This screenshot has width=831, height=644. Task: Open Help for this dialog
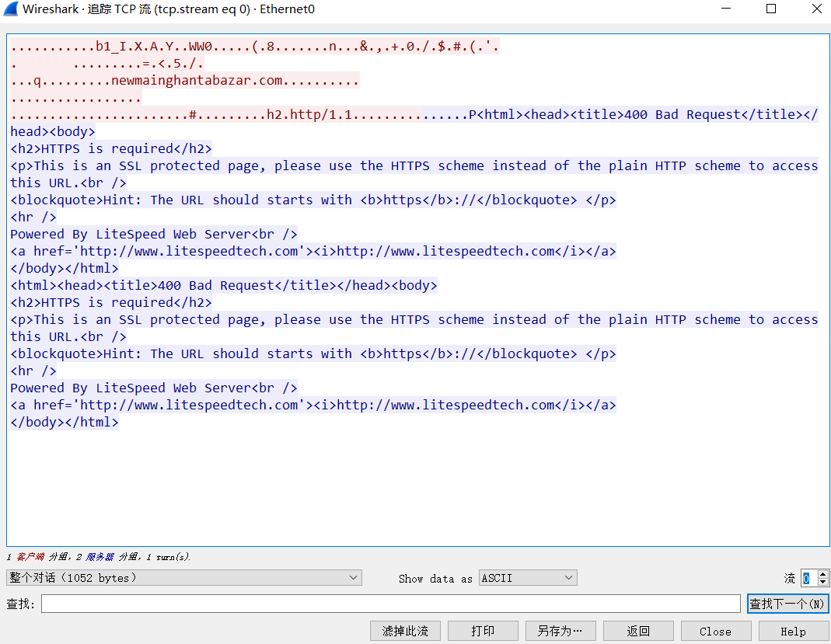coord(793,631)
